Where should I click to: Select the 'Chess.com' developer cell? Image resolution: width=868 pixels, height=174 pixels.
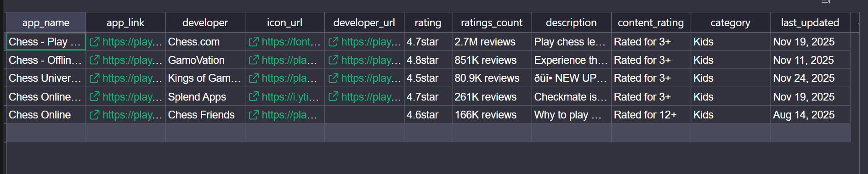tap(205, 42)
